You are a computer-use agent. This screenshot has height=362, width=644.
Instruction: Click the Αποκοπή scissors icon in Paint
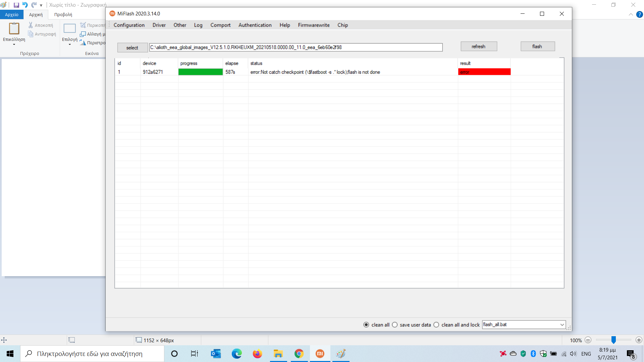31,25
